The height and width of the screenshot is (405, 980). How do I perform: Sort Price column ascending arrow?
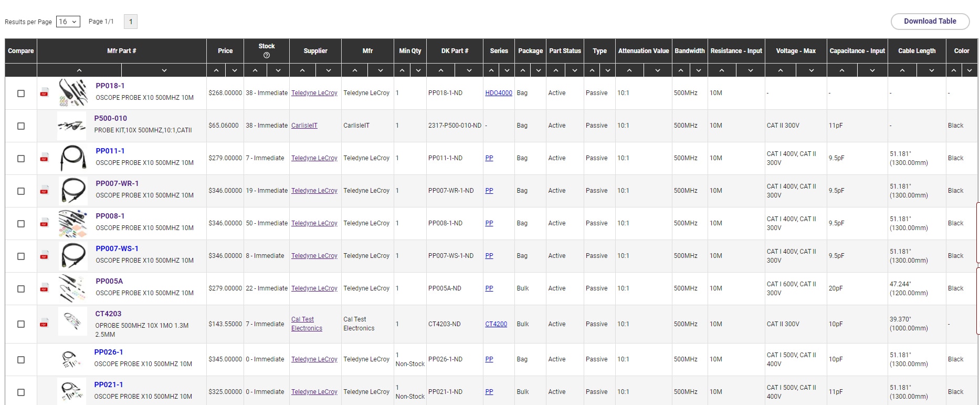pos(216,70)
